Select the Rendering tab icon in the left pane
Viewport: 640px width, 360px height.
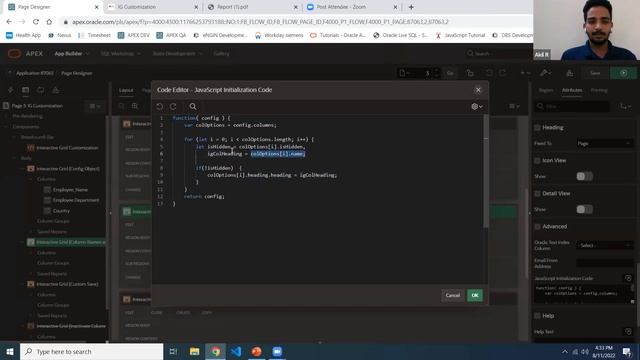25,90
